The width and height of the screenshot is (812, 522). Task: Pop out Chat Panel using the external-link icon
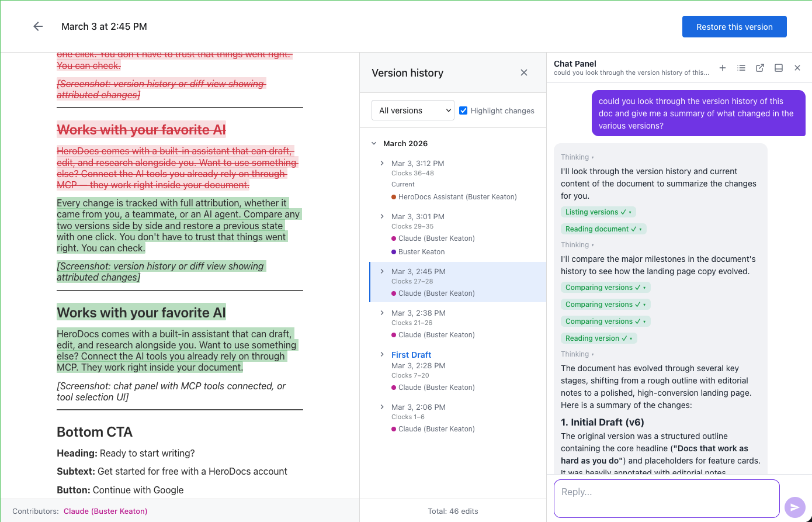760,68
